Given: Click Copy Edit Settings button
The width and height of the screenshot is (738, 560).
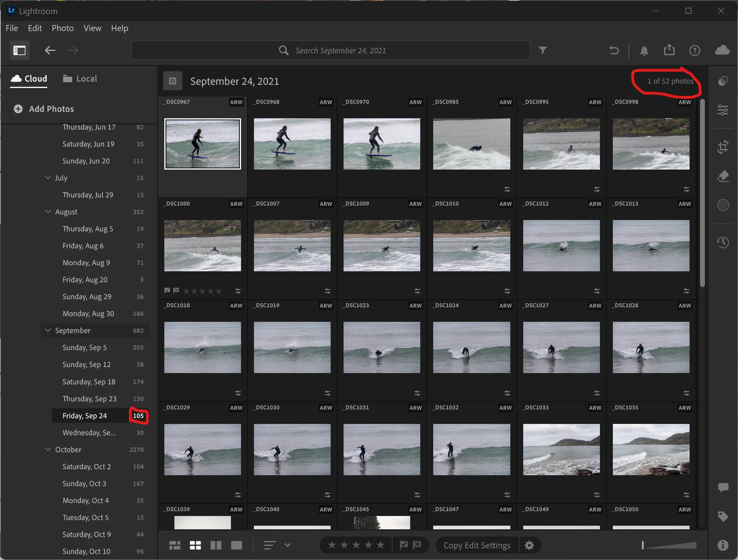Looking at the screenshot, I should [477, 545].
